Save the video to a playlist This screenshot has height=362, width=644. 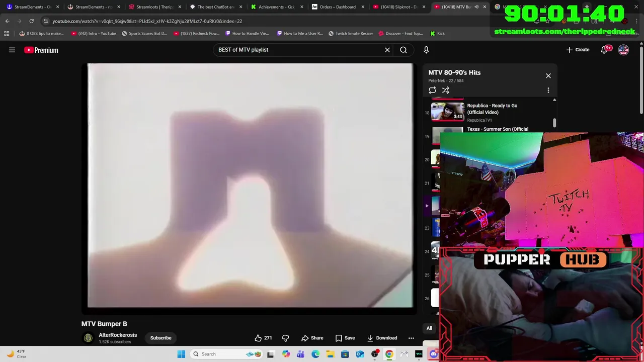click(x=345, y=338)
